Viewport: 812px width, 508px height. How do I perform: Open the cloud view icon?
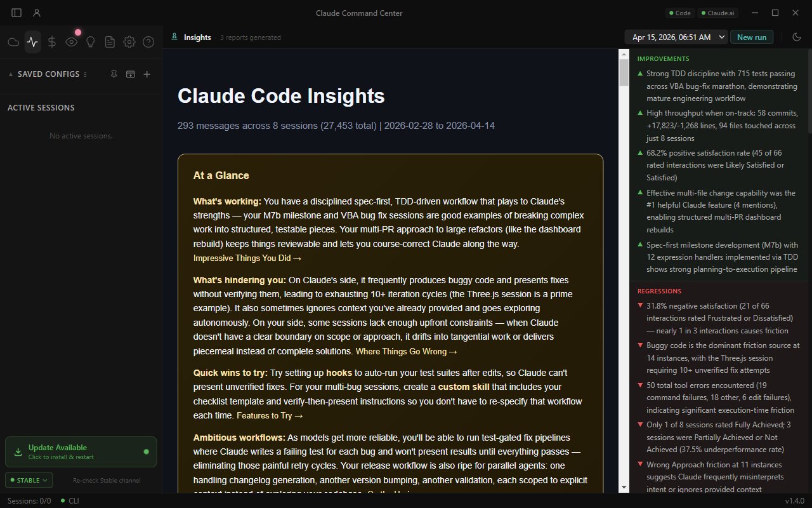13,42
